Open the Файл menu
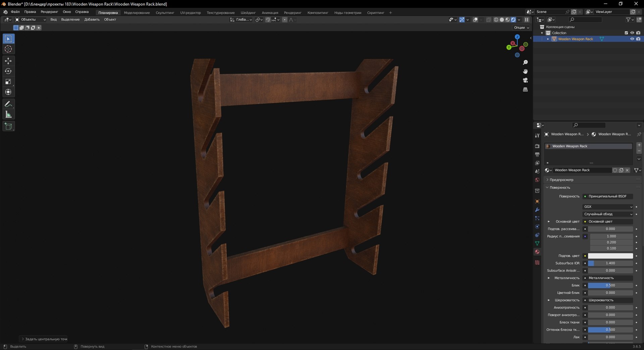 (15, 12)
